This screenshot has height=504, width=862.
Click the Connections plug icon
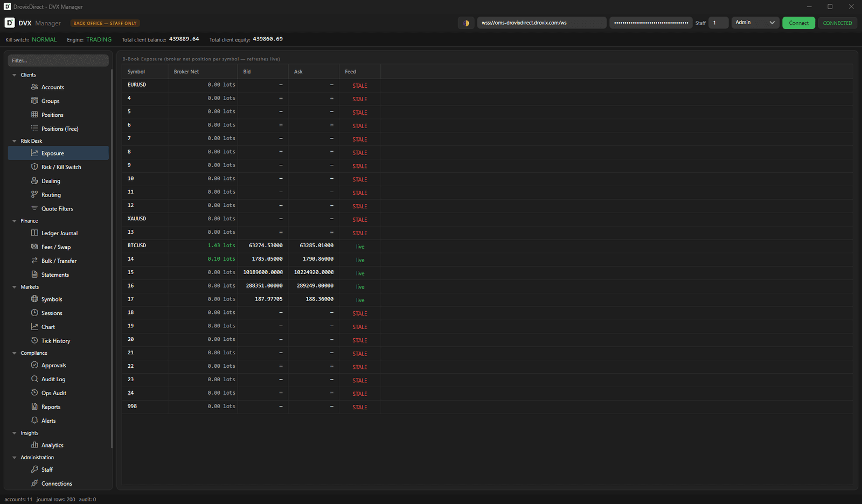tap(34, 484)
